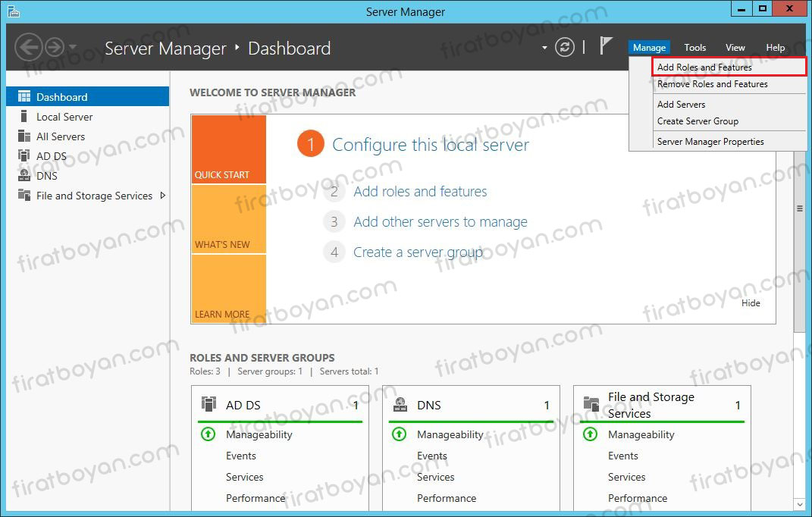Image resolution: width=812 pixels, height=517 pixels.
Task: Open the AD DS role tile title
Action: point(243,405)
